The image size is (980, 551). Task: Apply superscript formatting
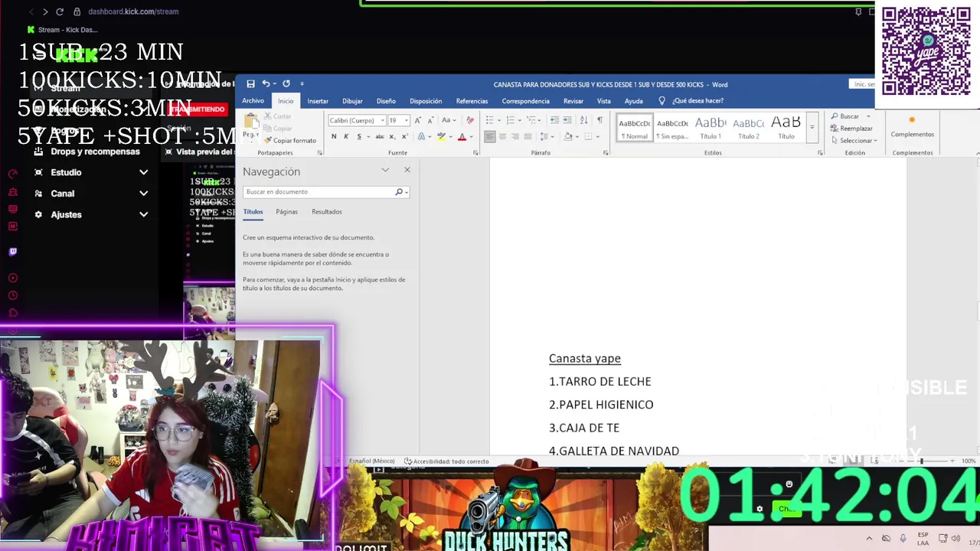(x=404, y=136)
